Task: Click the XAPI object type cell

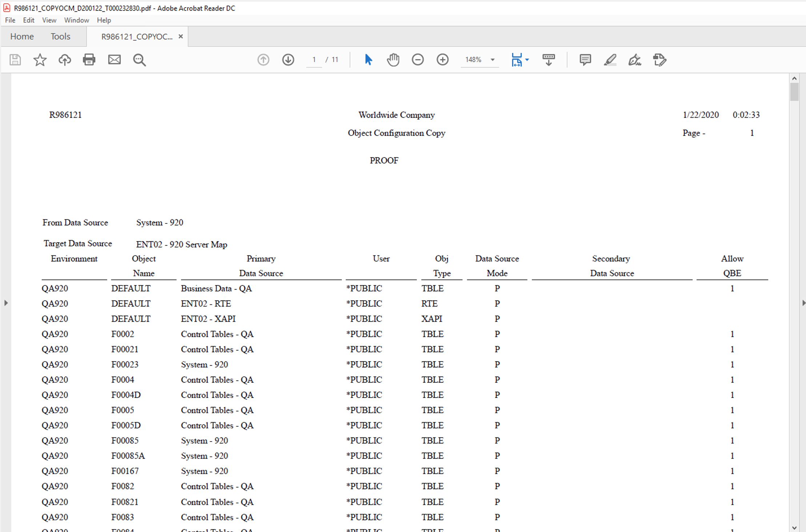Action: pos(432,319)
